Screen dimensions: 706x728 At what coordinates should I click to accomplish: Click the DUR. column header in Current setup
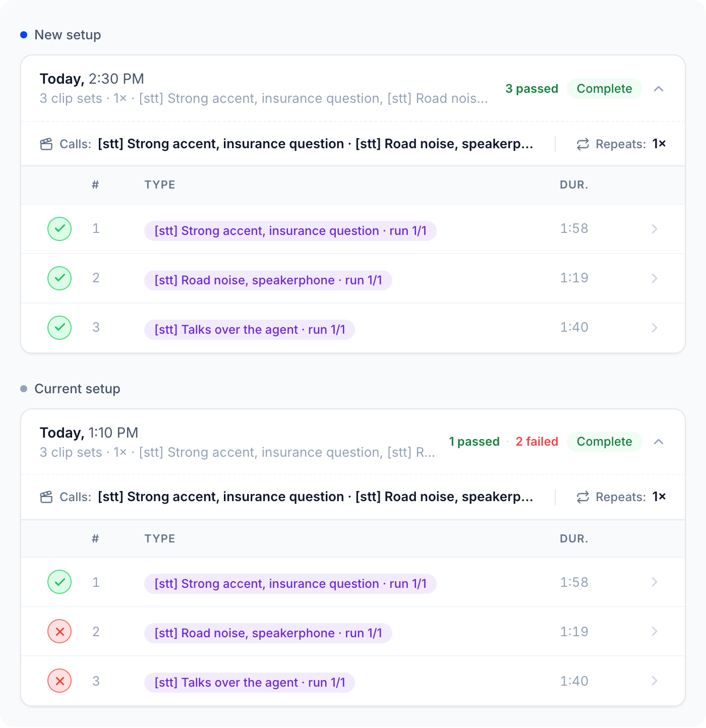coord(574,538)
